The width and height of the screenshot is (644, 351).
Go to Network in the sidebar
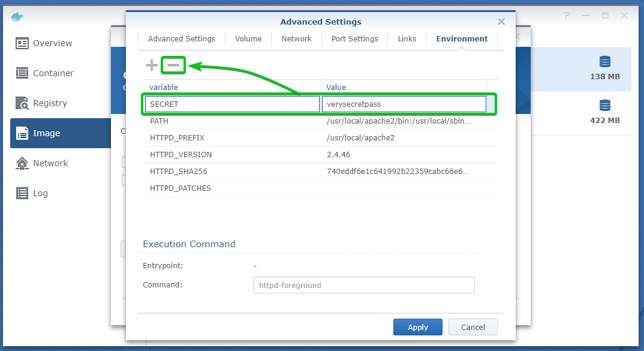[x=50, y=163]
